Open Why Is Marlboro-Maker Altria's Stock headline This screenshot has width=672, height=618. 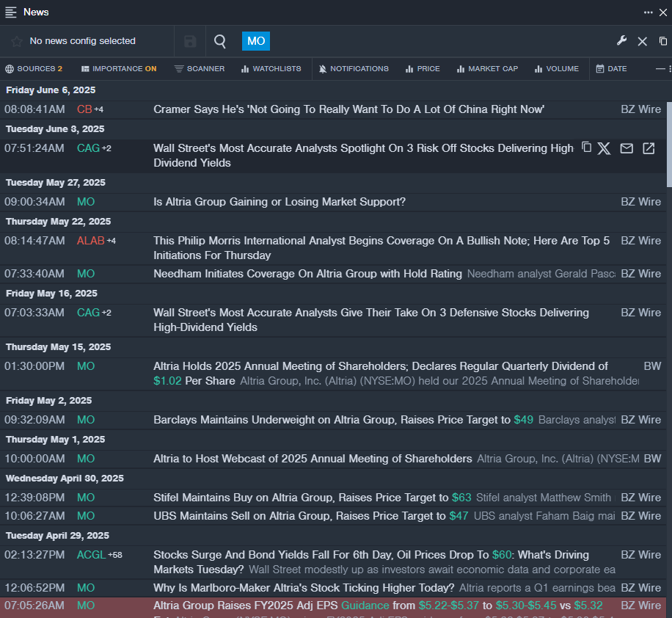coord(304,588)
